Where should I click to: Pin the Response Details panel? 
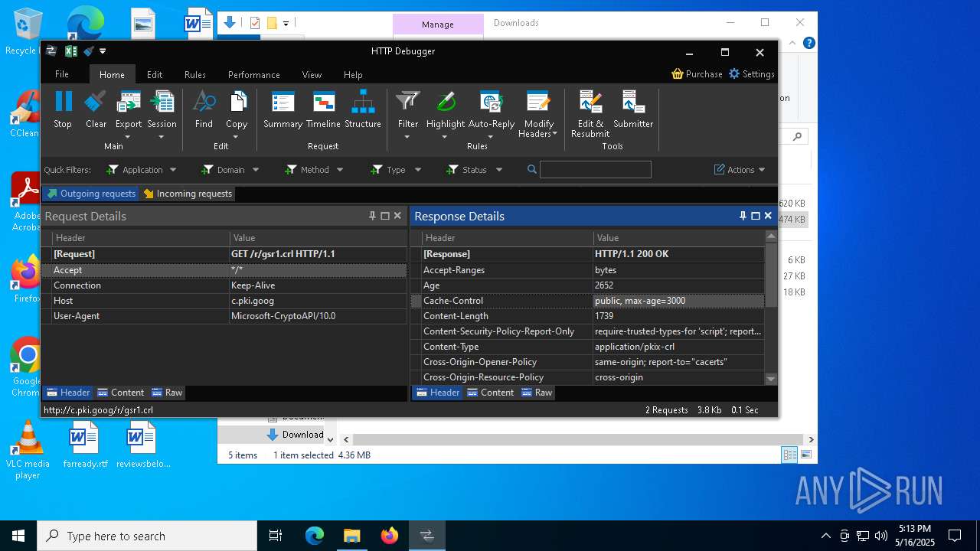click(x=743, y=216)
